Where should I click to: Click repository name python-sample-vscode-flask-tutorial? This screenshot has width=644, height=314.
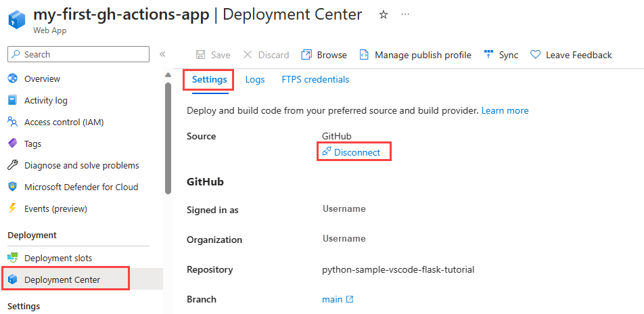tap(398, 270)
